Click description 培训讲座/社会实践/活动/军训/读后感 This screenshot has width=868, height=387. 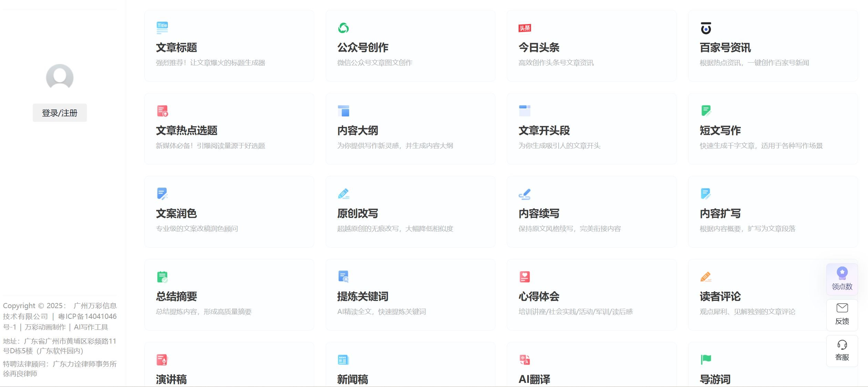[x=576, y=312]
